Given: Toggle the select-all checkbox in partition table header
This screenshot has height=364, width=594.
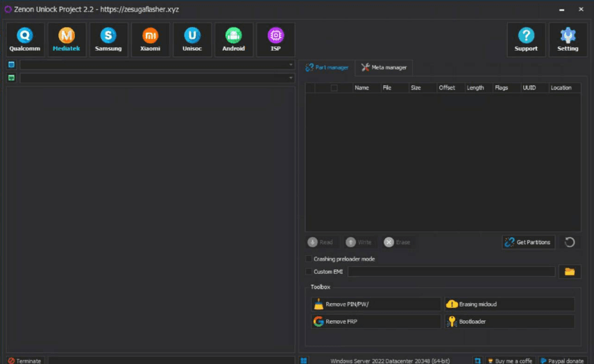Looking at the screenshot, I should click(334, 88).
